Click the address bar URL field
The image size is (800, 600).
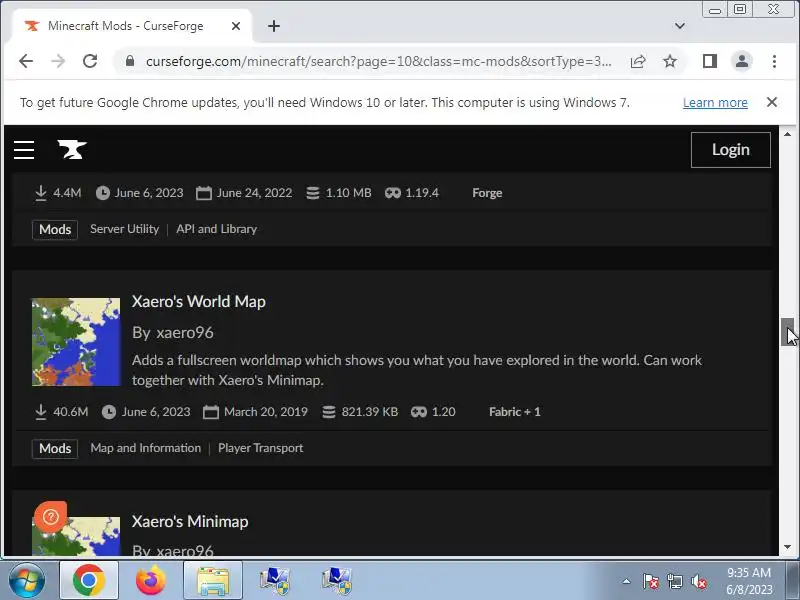click(x=379, y=61)
